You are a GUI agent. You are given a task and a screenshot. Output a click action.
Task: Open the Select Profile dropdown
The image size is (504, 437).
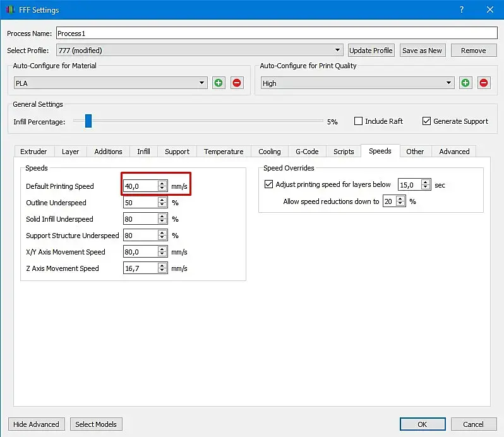200,50
